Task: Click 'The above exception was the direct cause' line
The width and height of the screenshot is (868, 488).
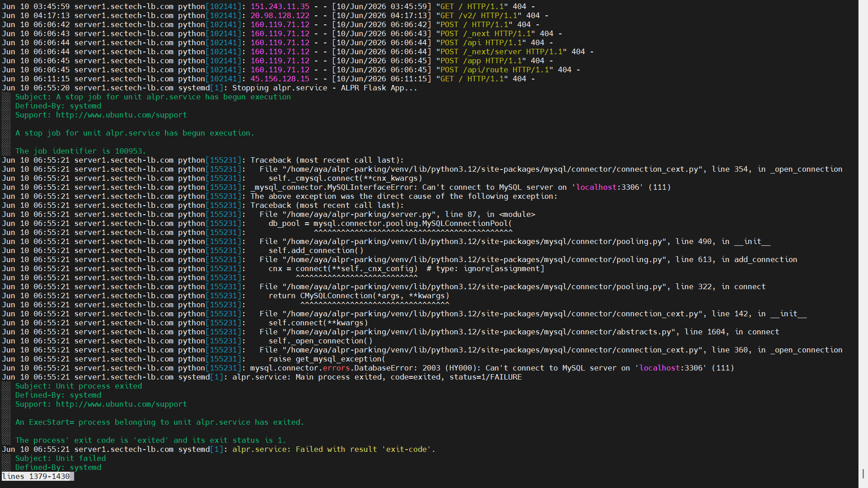Action: 404,196
